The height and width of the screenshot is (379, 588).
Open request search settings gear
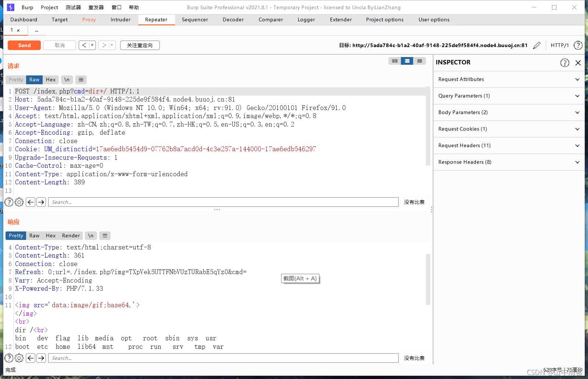point(19,202)
